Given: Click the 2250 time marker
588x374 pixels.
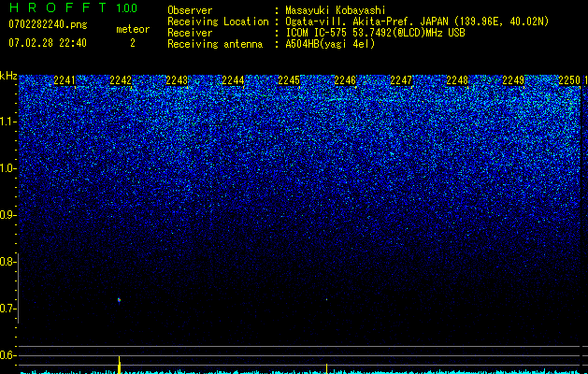Looking at the screenshot, I should click(x=569, y=80).
